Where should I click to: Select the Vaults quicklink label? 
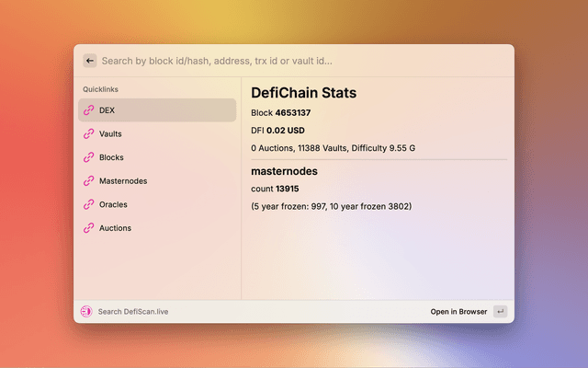[x=110, y=134]
